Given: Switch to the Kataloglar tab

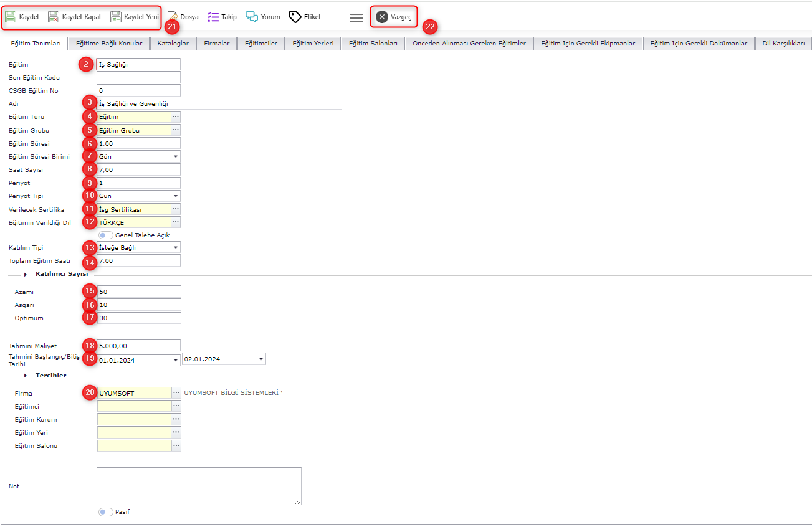Looking at the screenshot, I should point(173,44).
